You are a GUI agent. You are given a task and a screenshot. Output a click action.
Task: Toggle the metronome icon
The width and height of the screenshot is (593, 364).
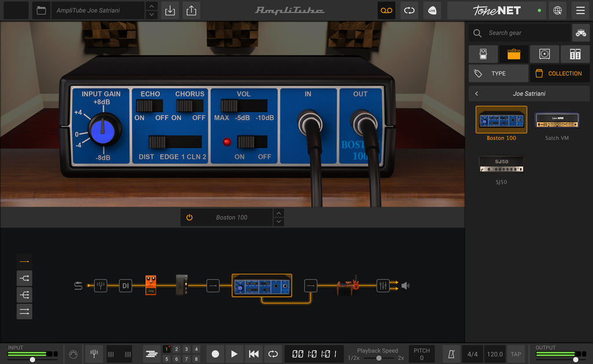pos(451,354)
